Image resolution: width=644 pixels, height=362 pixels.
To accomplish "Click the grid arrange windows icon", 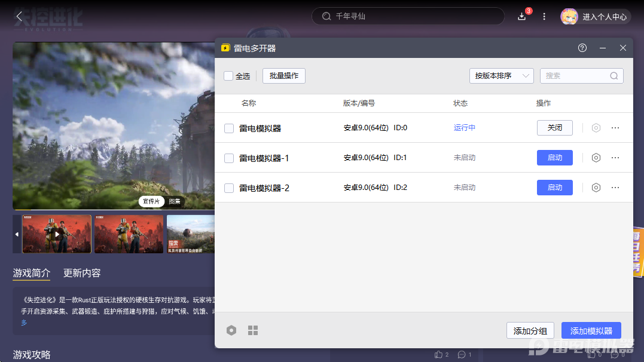I will (x=253, y=330).
